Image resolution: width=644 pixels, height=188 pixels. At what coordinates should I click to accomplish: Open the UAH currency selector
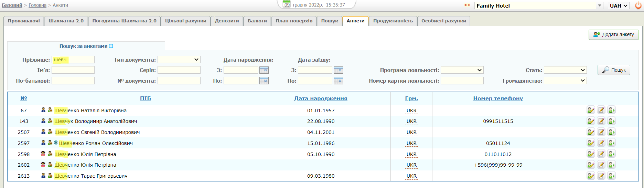pyautogui.click(x=619, y=6)
